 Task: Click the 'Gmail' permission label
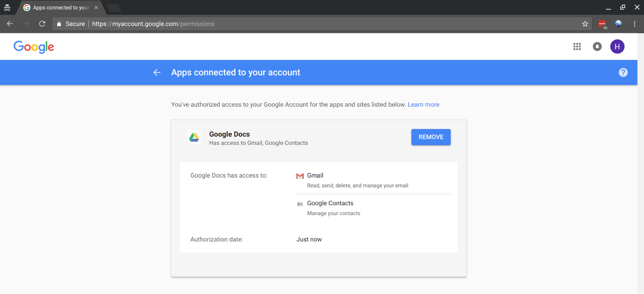[x=315, y=175]
